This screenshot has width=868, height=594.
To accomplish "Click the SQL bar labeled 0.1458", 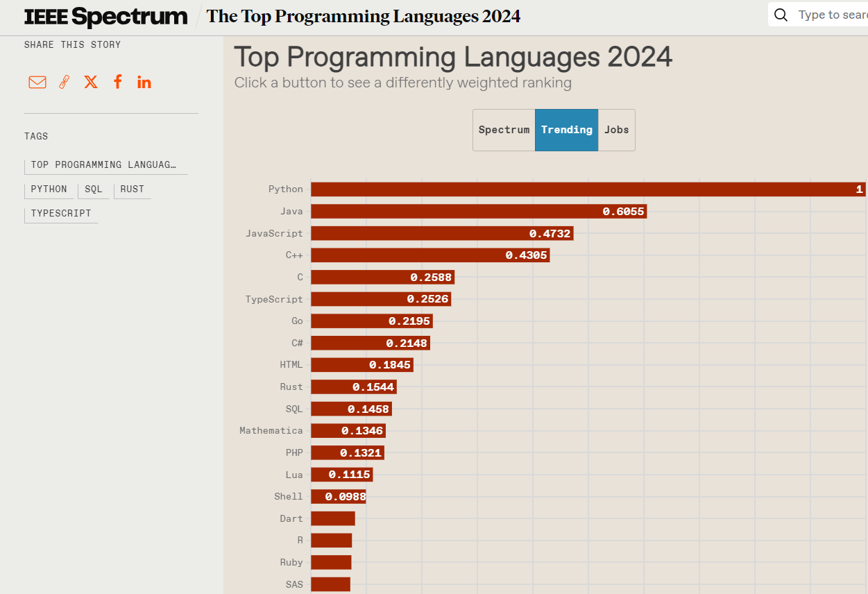I will [x=351, y=409].
